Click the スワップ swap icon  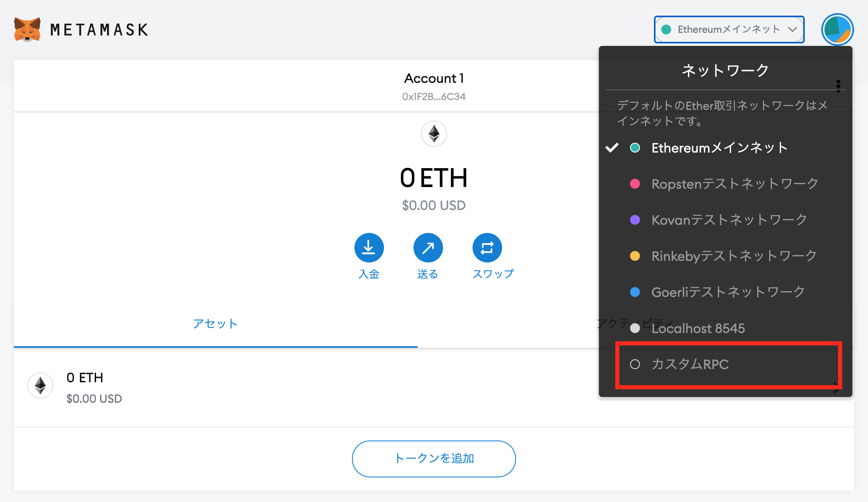point(487,248)
